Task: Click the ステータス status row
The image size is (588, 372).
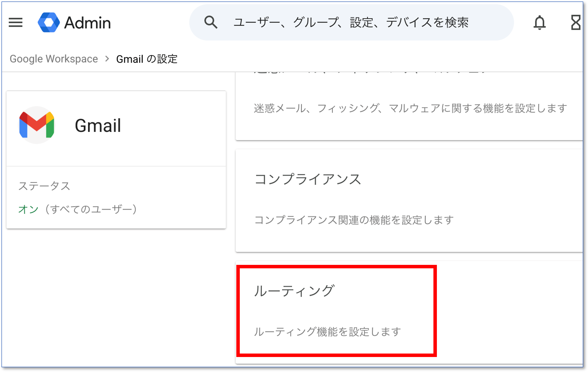Action: click(116, 198)
